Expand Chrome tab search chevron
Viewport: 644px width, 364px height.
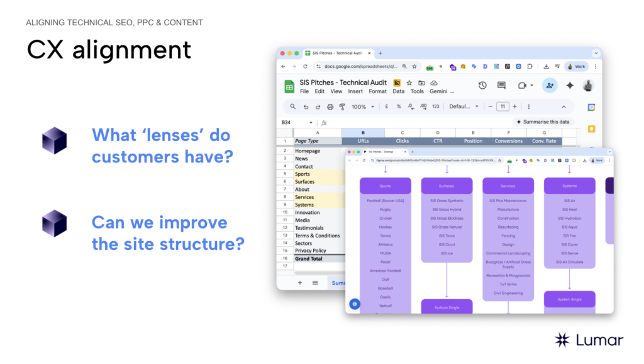tap(596, 53)
